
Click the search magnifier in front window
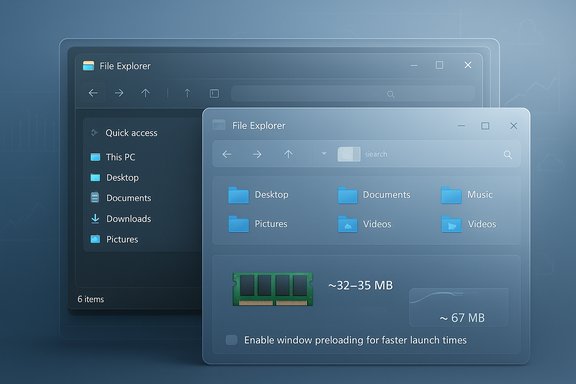(x=508, y=155)
